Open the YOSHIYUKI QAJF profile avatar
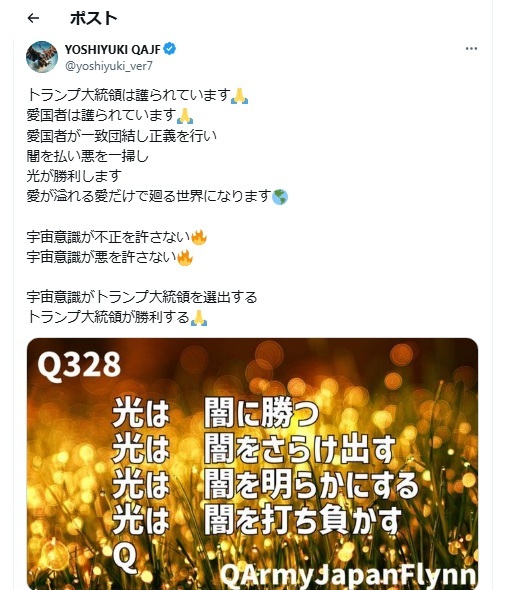The height and width of the screenshot is (590, 505). click(42, 57)
